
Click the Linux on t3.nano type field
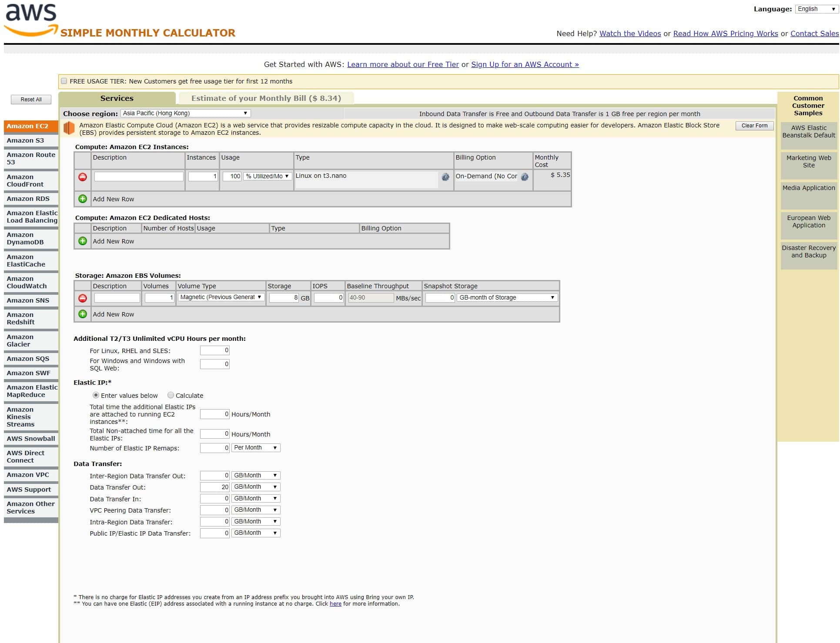(x=366, y=180)
